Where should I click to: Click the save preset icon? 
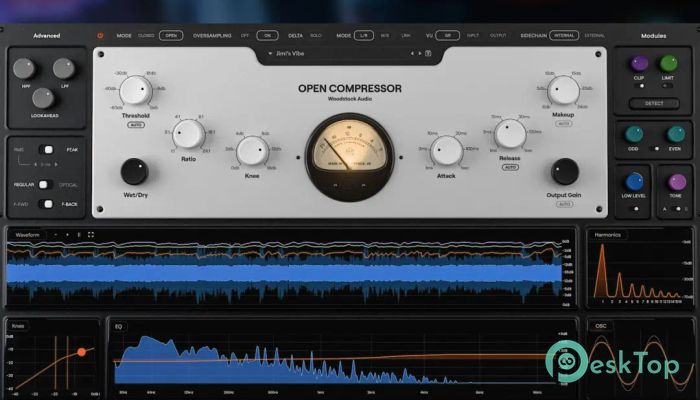coord(426,53)
